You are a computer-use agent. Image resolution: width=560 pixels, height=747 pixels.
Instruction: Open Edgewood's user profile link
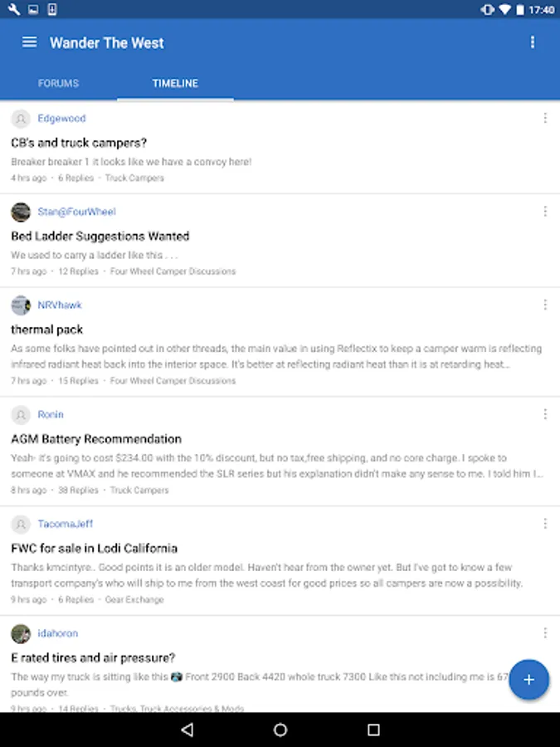tap(61, 119)
